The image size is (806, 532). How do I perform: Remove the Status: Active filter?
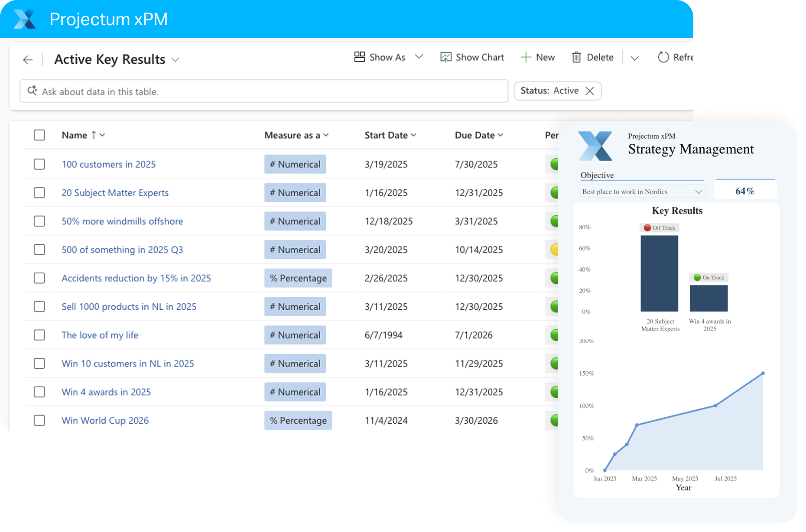click(590, 91)
